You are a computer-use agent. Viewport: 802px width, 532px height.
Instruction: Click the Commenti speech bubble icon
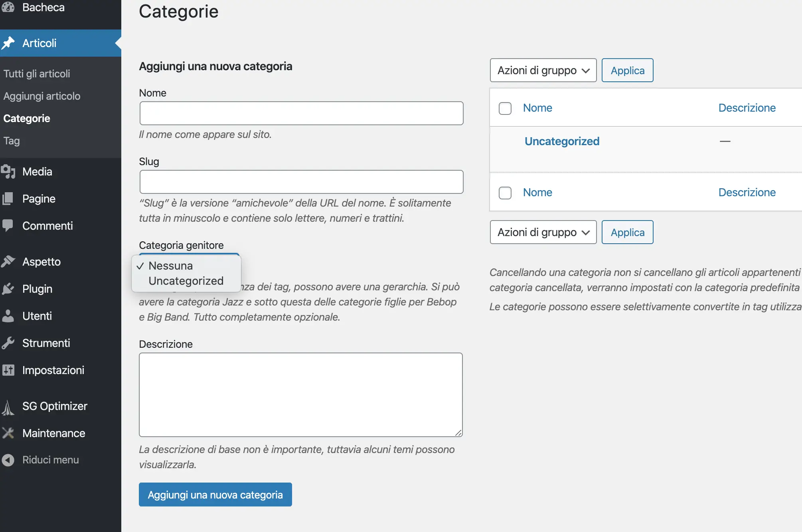coord(8,225)
